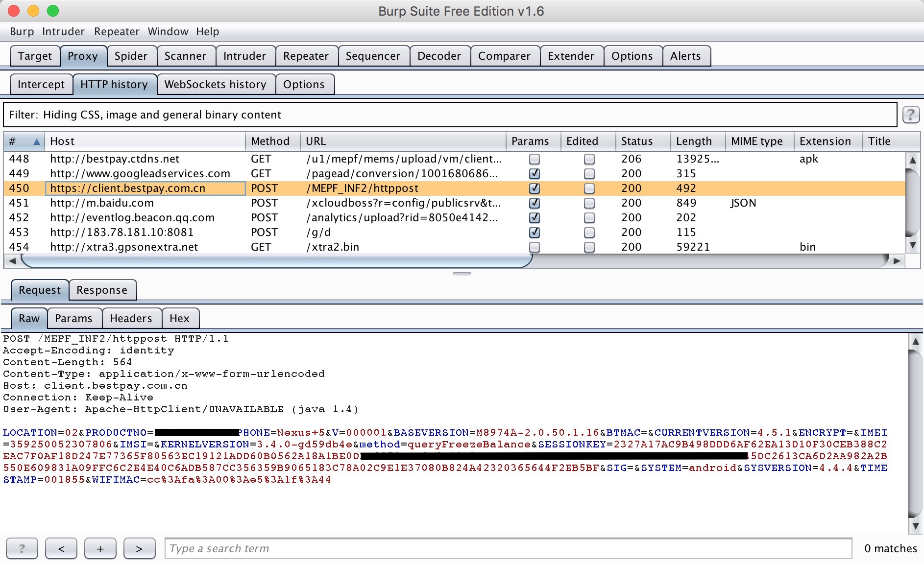Image resolution: width=924 pixels, height=563 pixels.
Task: Switch to the Comparer tab
Action: coord(504,56)
